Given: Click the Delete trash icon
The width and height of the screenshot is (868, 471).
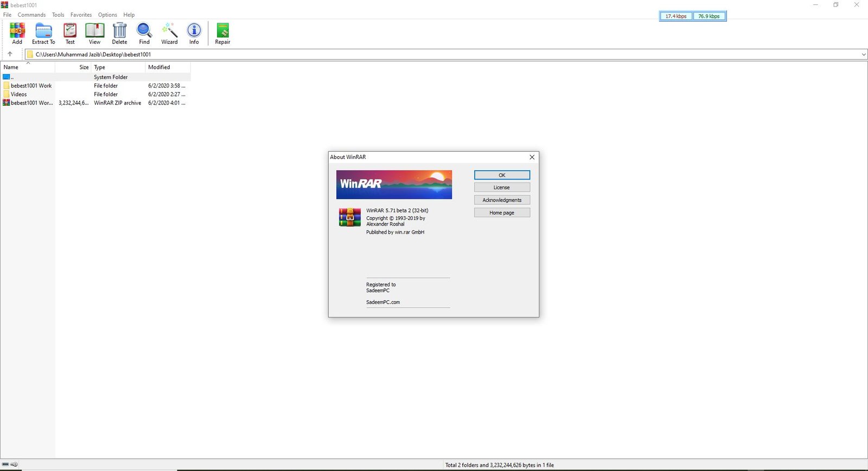Looking at the screenshot, I should coord(119,34).
